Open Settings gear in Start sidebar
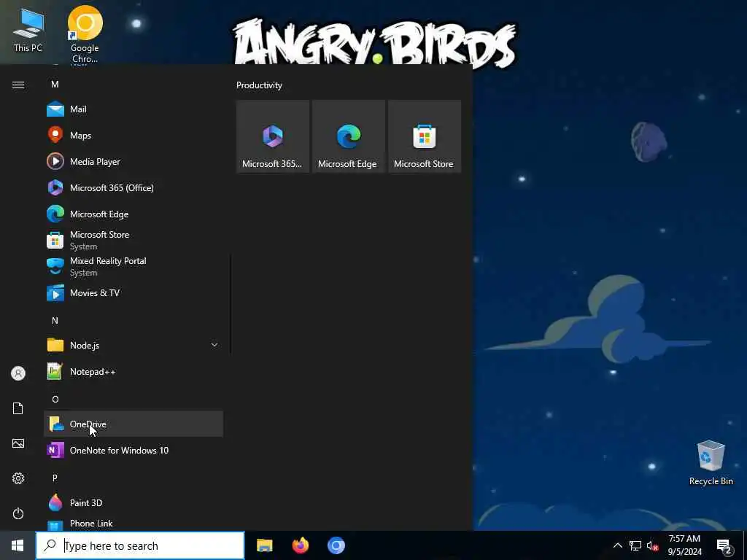Image resolution: width=747 pixels, height=560 pixels. [x=18, y=478]
